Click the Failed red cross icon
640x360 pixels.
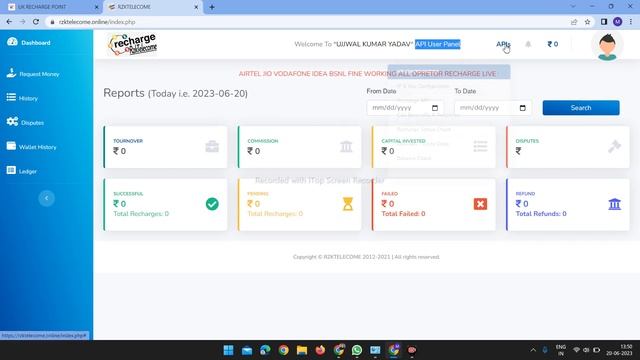(480, 204)
